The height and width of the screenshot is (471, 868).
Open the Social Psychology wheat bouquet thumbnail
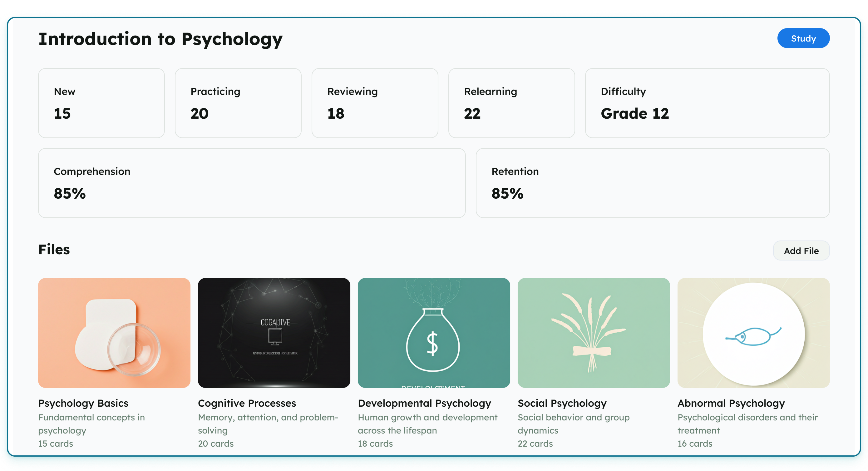(x=593, y=333)
